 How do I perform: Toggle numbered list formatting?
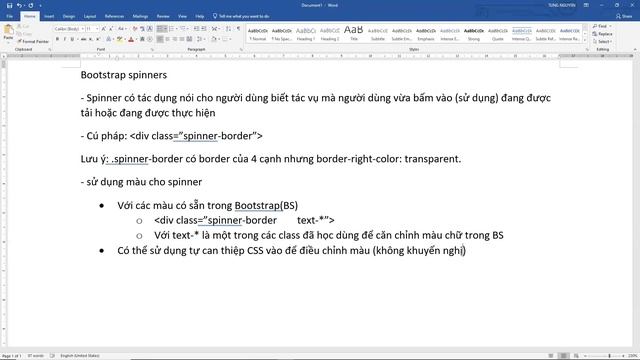click(x=172, y=29)
